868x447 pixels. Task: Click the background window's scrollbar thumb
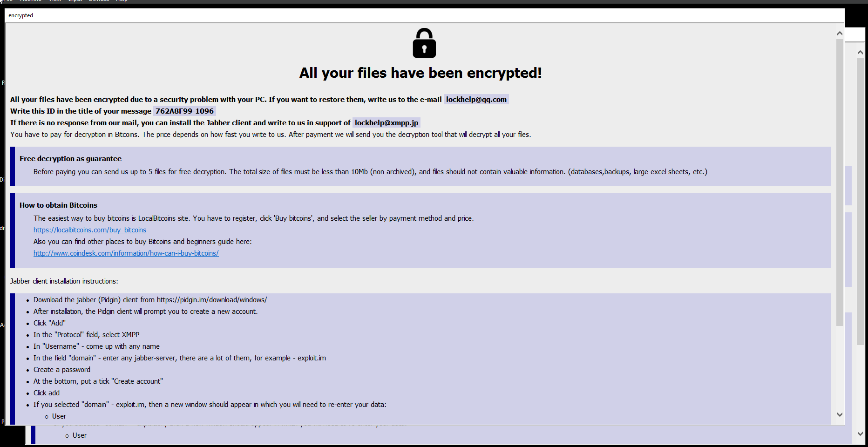860,202
